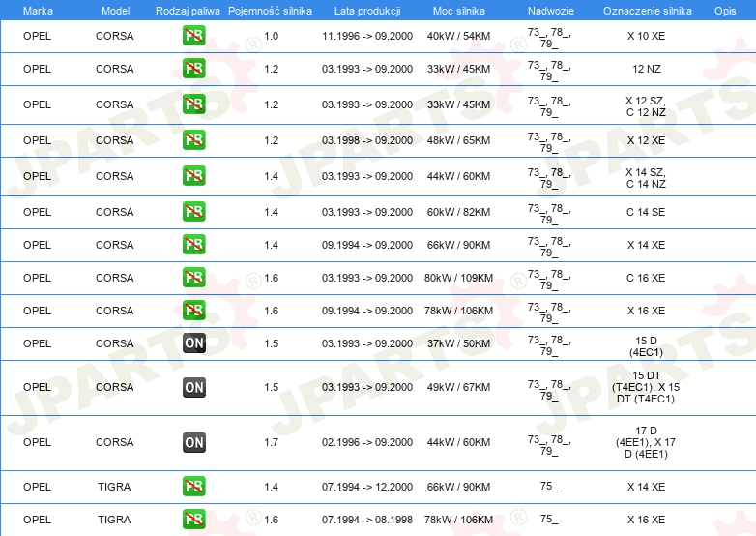Click the Nadwozie column header
756x536 pixels.
(551, 11)
